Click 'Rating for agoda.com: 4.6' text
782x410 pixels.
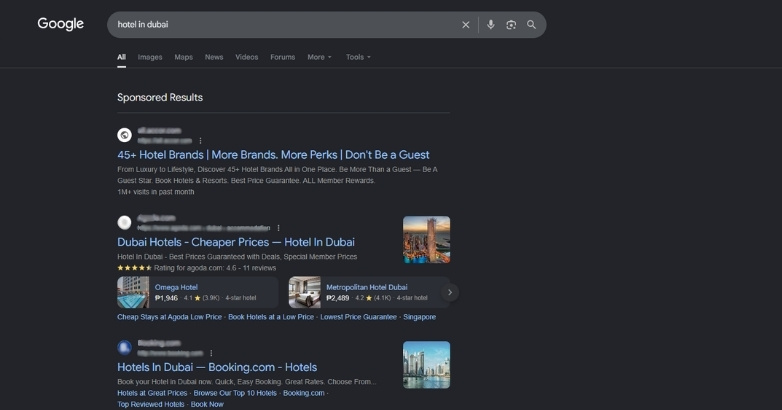(x=195, y=268)
